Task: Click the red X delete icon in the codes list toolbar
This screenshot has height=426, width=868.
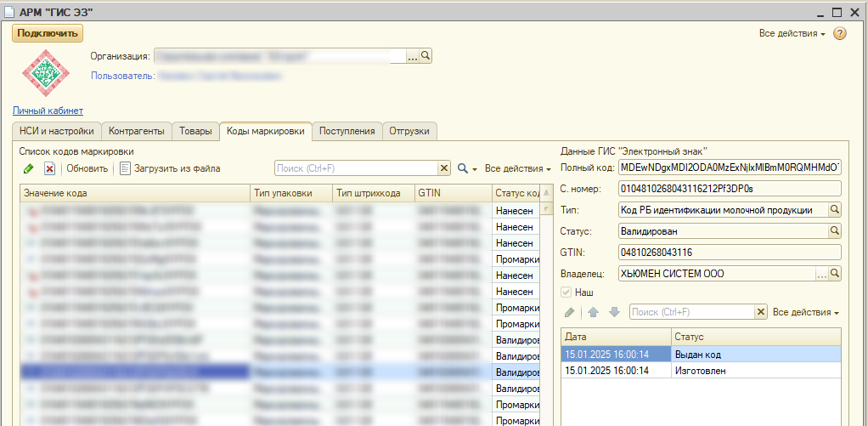Action: (x=49, y=168)
